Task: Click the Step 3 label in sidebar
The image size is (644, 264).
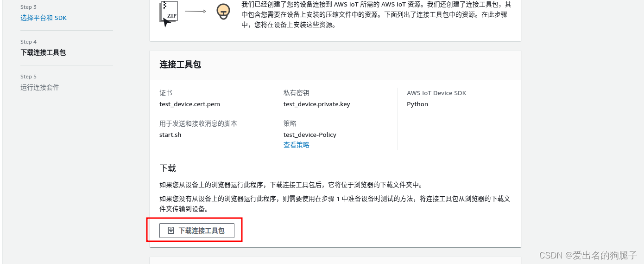Action: [x=28, y=7]
